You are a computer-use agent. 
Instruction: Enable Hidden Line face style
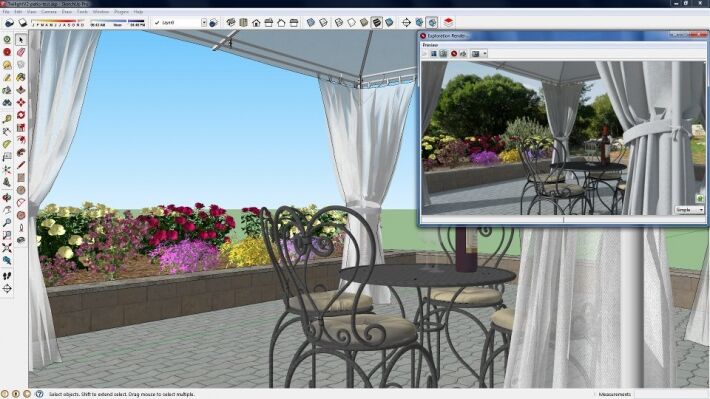[x=351, y=22]
